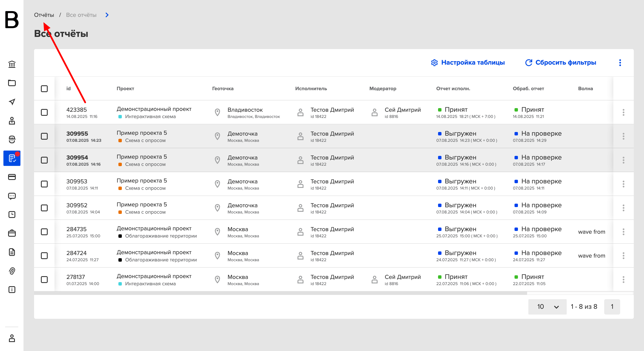Open table options three-dot menu near Сбросить фильтры

click(x=620, y=63)
